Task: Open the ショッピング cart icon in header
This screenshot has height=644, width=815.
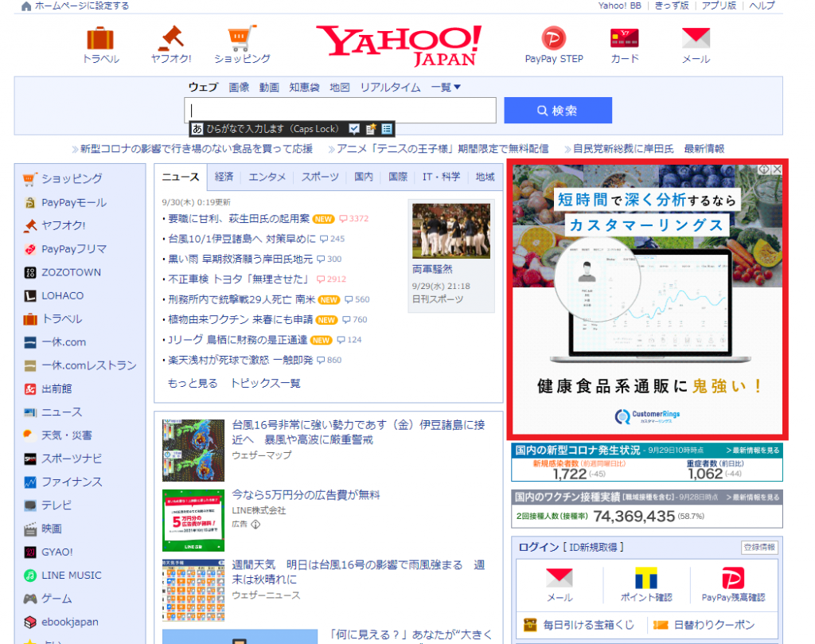Action: pyautogui.click(x=242, y=38)
